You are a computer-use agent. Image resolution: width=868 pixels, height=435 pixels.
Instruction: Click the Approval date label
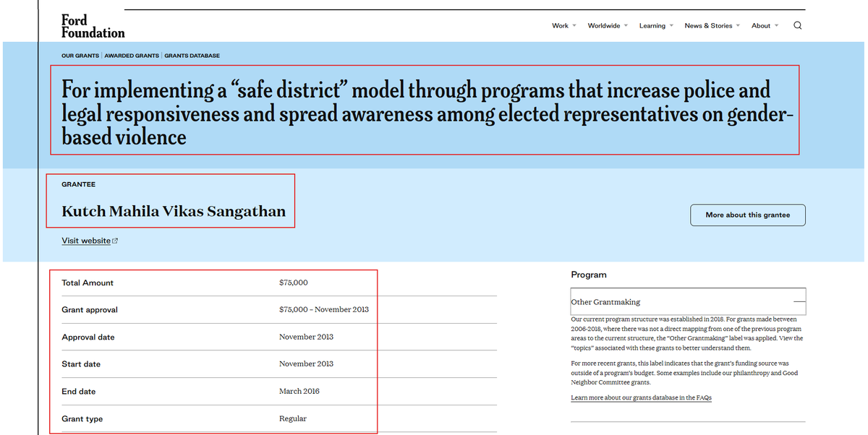[88, 337]
